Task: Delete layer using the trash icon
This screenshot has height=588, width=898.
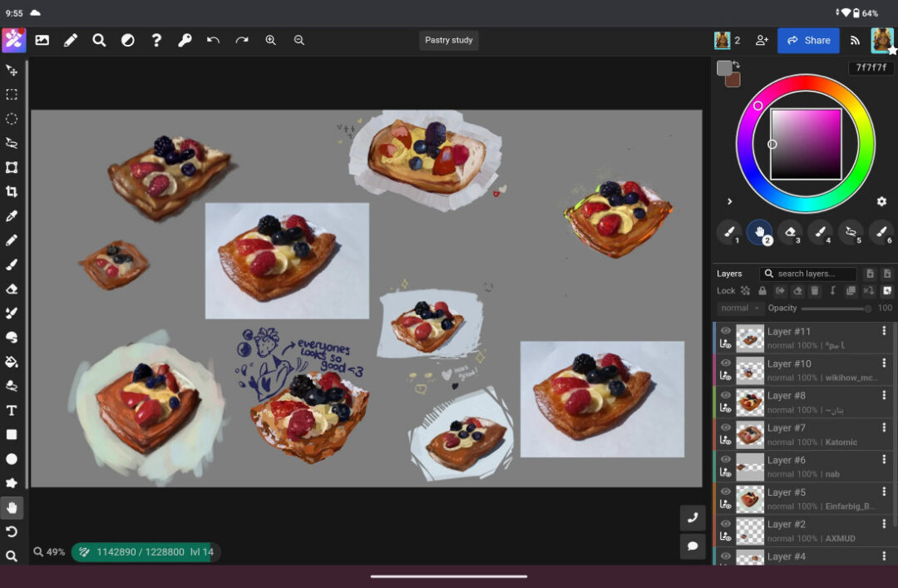Action: pyautogui.click(x=815, y=290)
